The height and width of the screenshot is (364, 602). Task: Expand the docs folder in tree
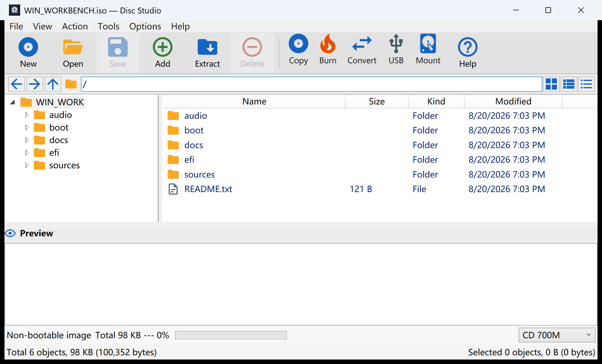27,140
